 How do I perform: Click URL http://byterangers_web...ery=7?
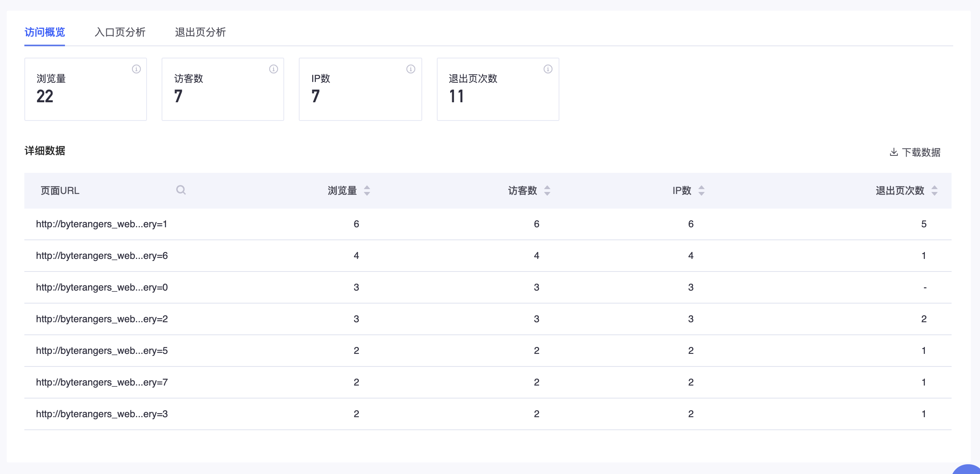102,382
